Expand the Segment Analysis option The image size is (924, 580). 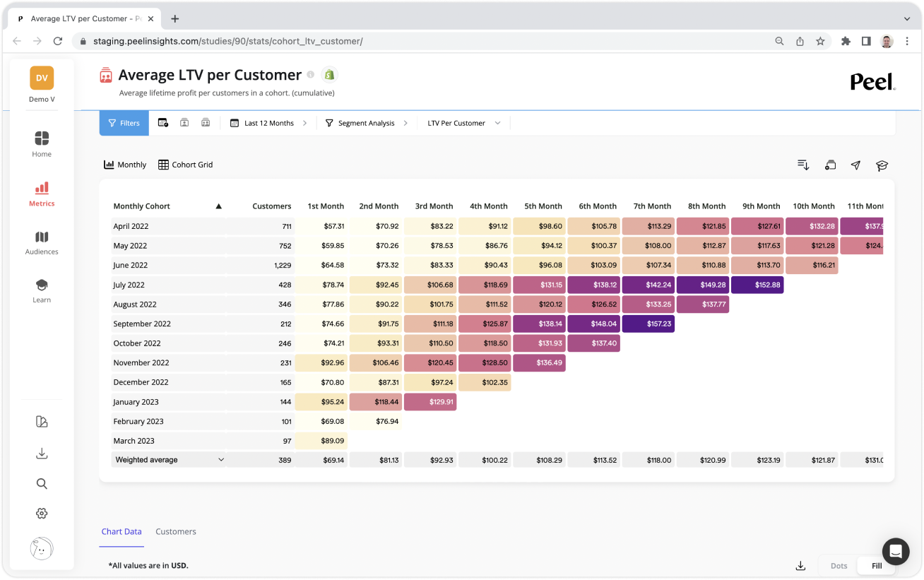tap(367, 123)
